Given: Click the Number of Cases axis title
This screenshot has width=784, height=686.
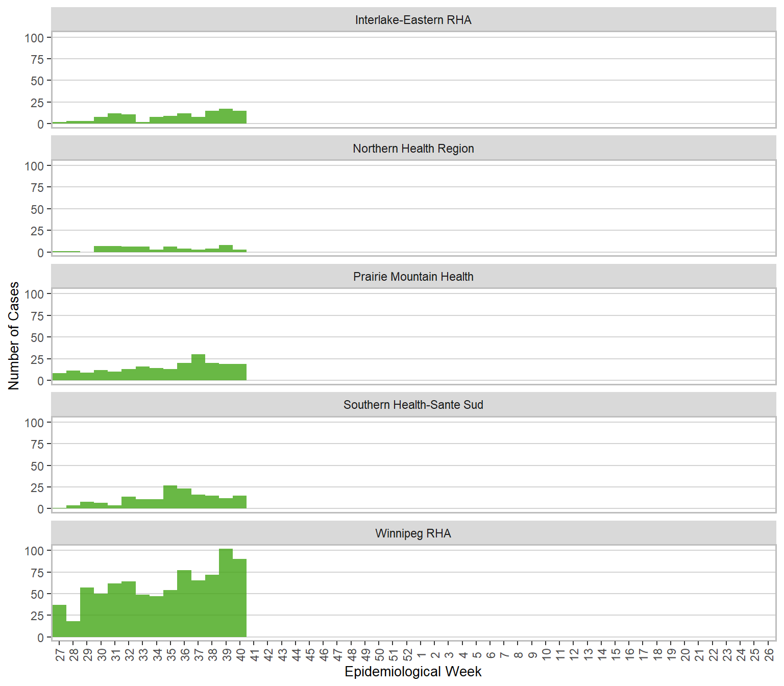Looking at the screenshot, I should click(14, 335).
